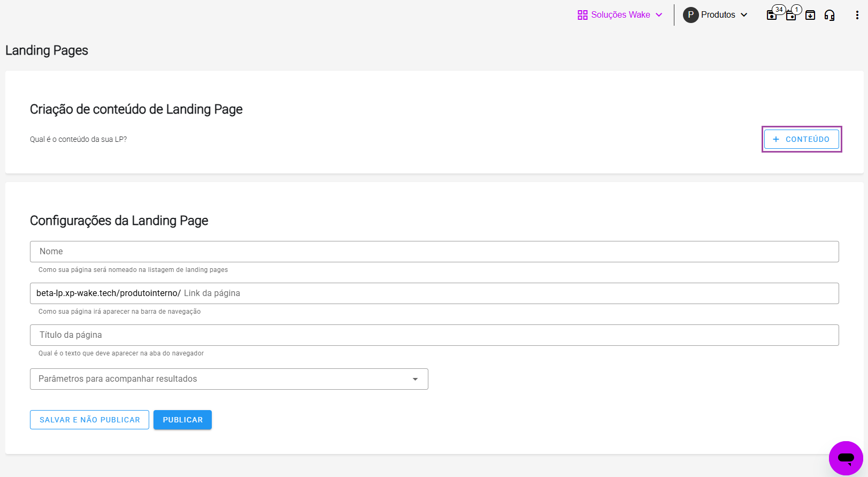This screenshot has height=477, width=868.
Task: Open the calendar icon with badge 1
Action: [x=791, y=15]
